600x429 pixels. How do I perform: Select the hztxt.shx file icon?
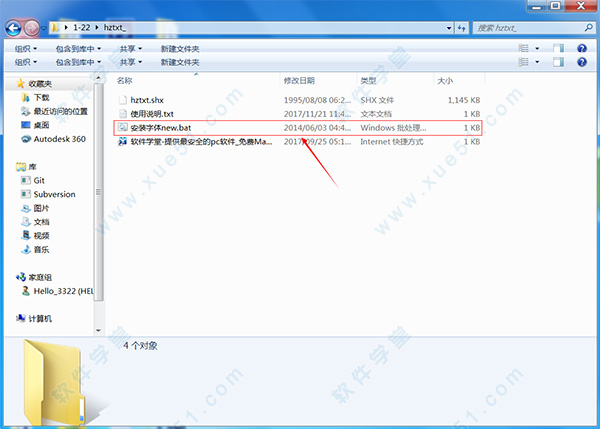click(122, 100)
